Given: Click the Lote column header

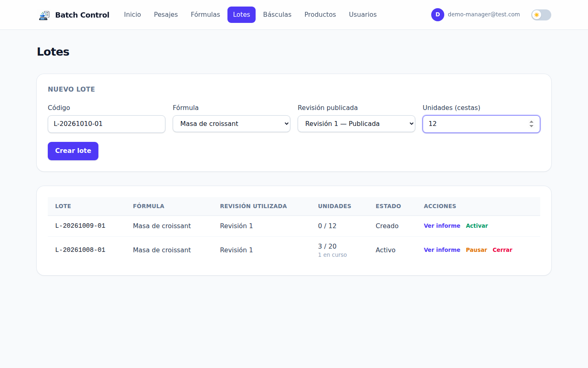Looking at the screenshot, I should 63,206.
